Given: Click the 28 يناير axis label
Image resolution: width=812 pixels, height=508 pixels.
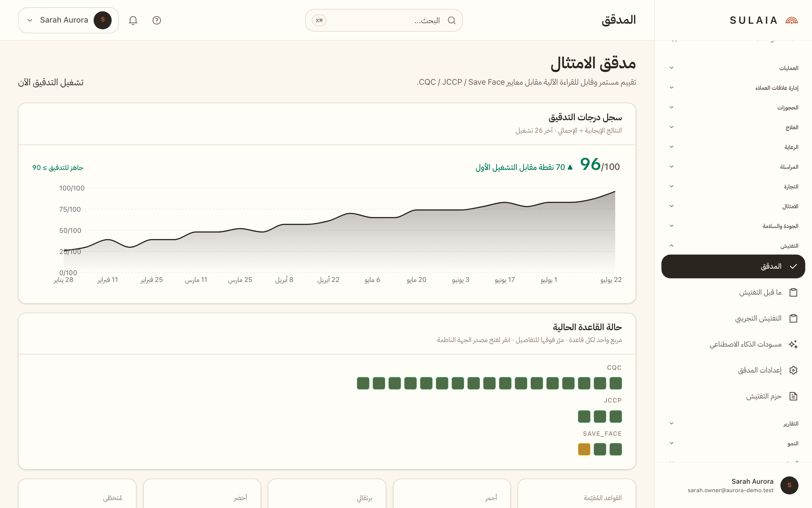Looking at the screenshot, I should pos(63,280).
